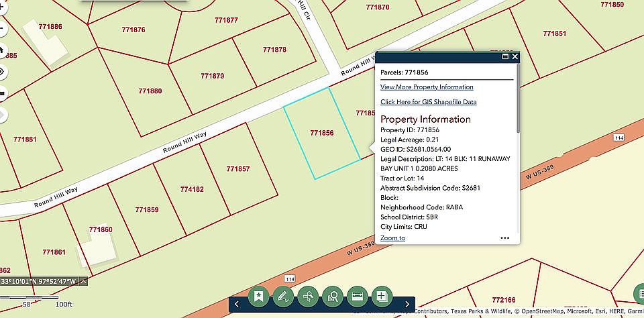Open the Add Data layers tool

tap(382, 296)
